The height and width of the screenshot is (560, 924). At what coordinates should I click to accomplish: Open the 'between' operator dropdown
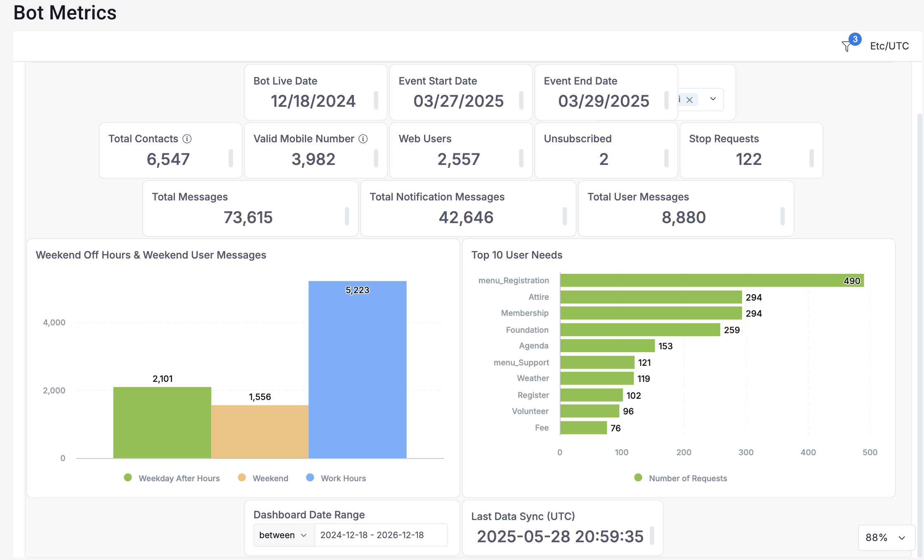pos(283,535)
